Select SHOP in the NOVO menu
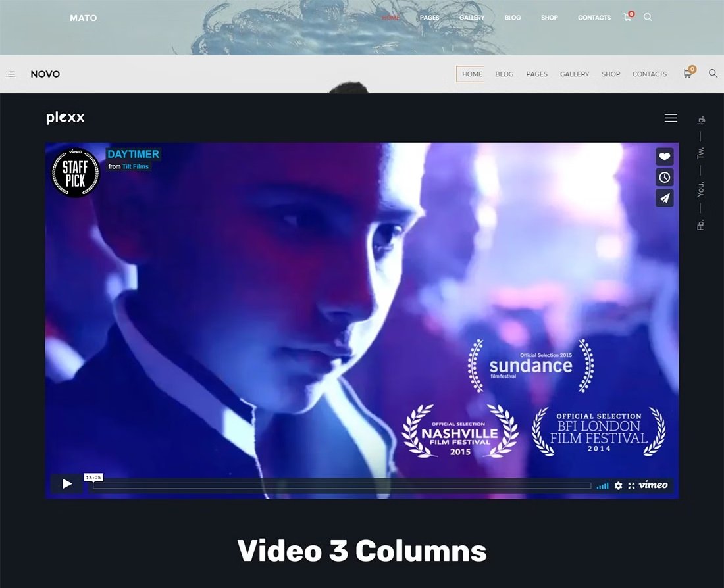Image resolution: width=724 pixels, height=588 pixels. (x=611, y=74)
